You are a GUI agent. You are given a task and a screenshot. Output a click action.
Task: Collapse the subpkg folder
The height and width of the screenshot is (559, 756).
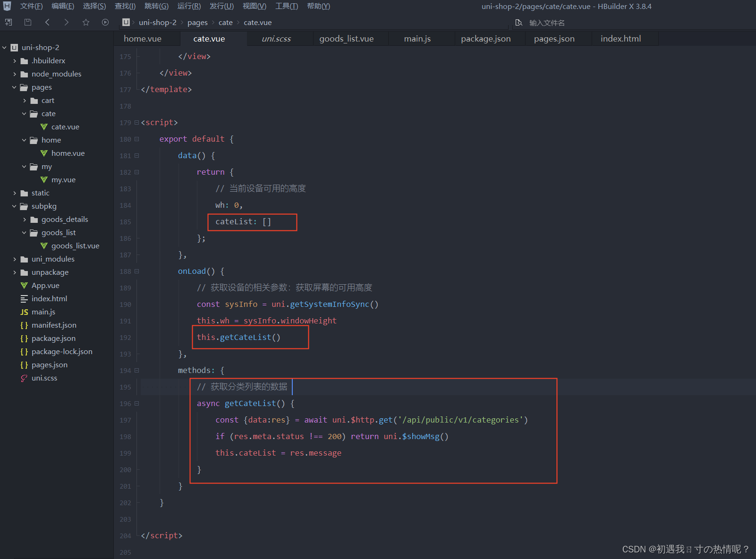point(14,206)
